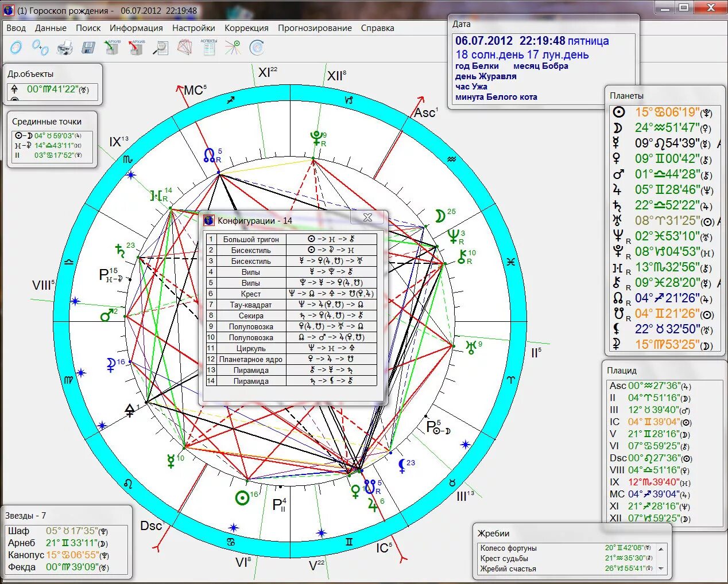Select the Mercury glyph at lower left
The image size is (728, 584).
tap(171, 461)
